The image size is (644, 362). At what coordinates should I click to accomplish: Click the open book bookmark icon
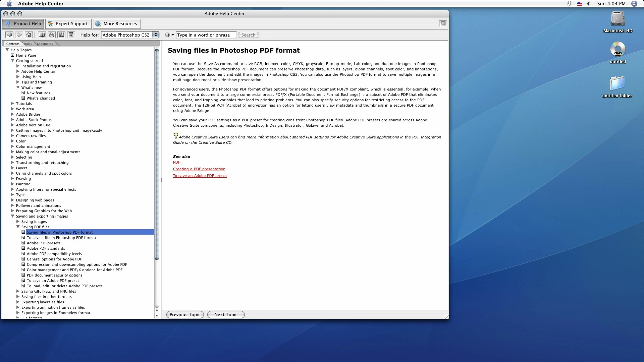point(42,35)
